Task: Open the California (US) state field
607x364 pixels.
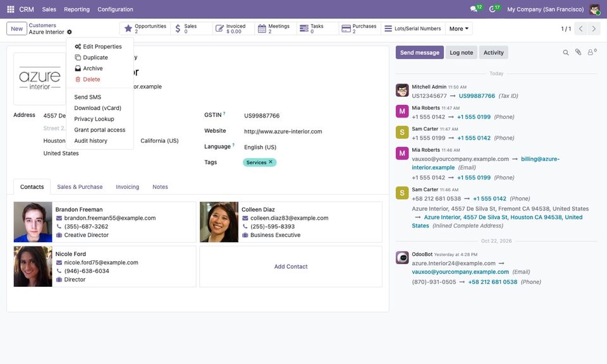Action: (x=159, y=141)
